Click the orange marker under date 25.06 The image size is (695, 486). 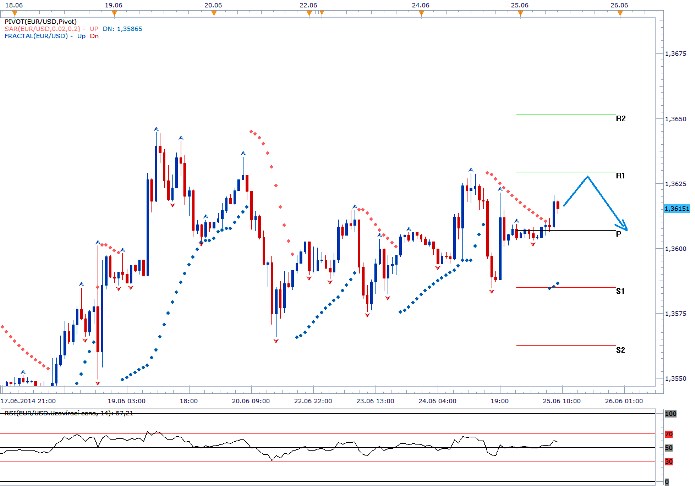(x=520, y=13)
